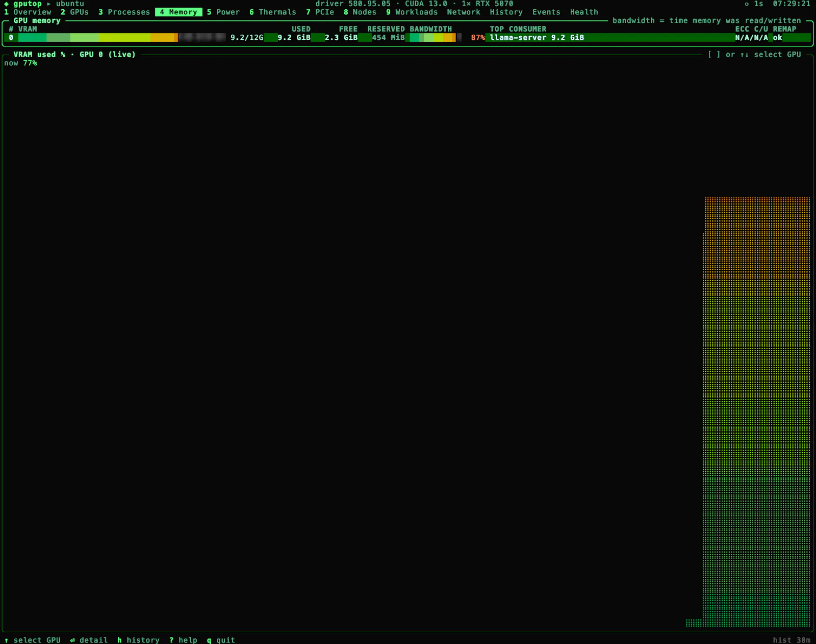Click the FREE 2.3 GiB cell
This screenshot has height=644, width=816.
pyautogui.click(x=341, y=37)
